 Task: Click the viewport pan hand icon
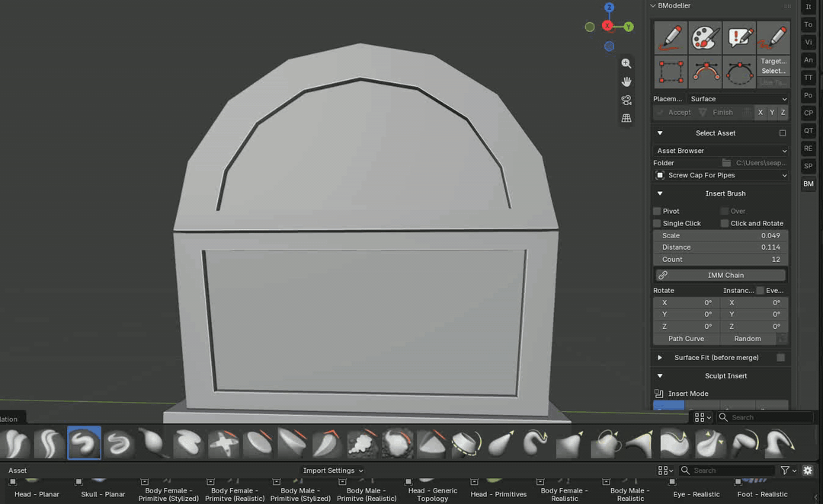pos(626,81)
